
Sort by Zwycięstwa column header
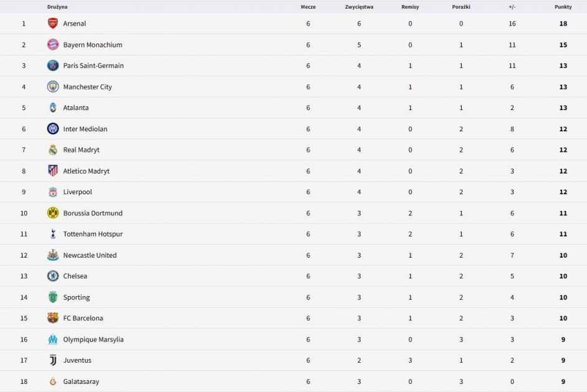[359, 7]
